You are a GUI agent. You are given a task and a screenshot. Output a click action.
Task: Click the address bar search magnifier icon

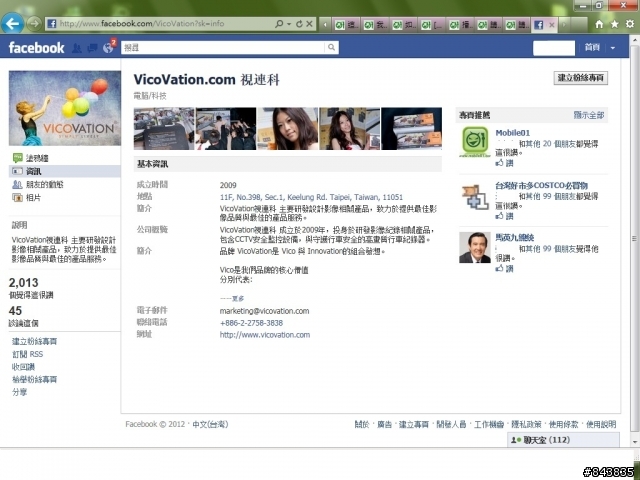(x=279, y=24)
